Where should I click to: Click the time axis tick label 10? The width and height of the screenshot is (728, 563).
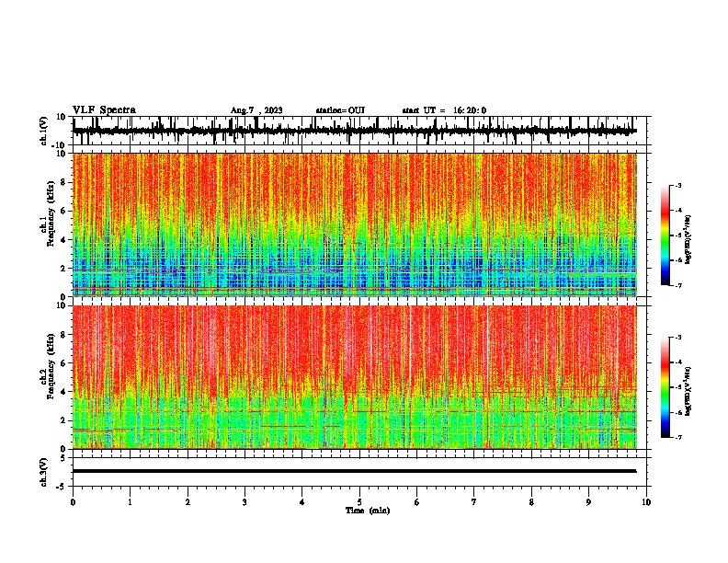pyautogui.click(x=646, y=502)
